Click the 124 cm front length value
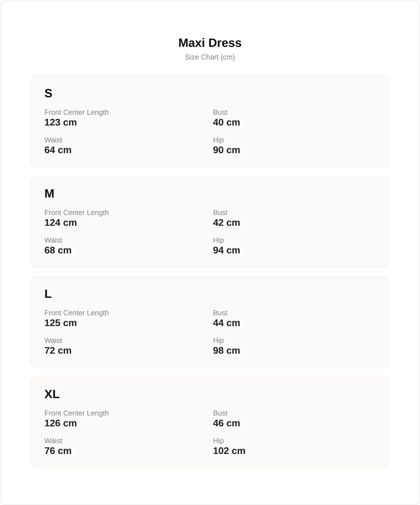Viewport: 420px width, 505px height. 61,223
